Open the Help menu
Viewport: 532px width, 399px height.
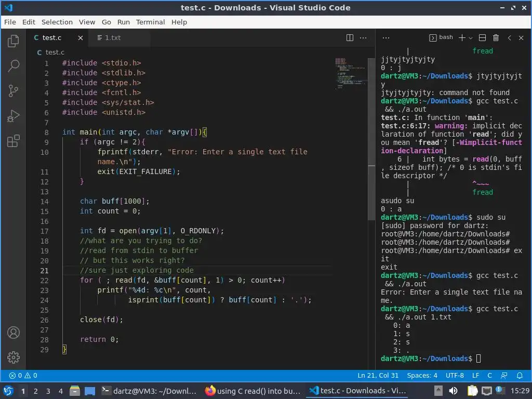tap(179, 22)
